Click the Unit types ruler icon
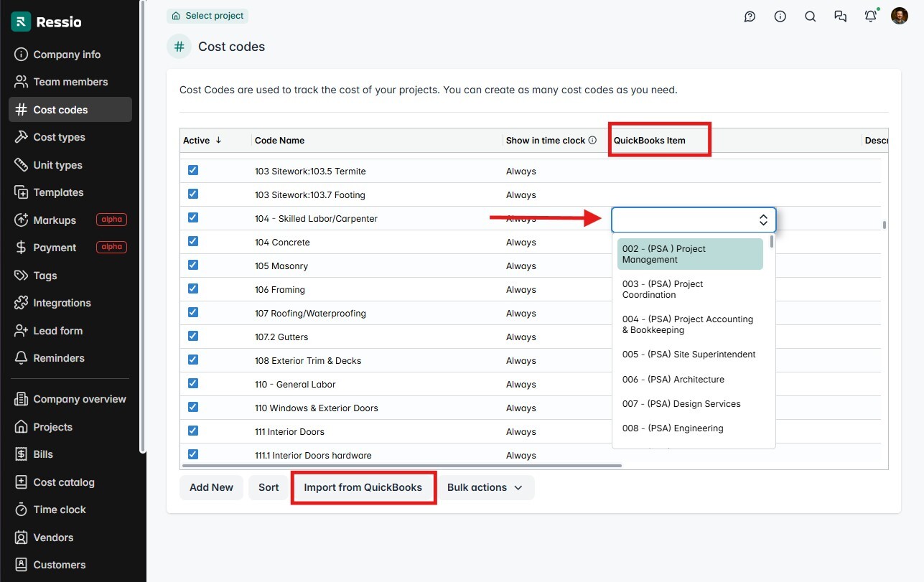This screenshot has height=582, width=924. click(21, 165)
